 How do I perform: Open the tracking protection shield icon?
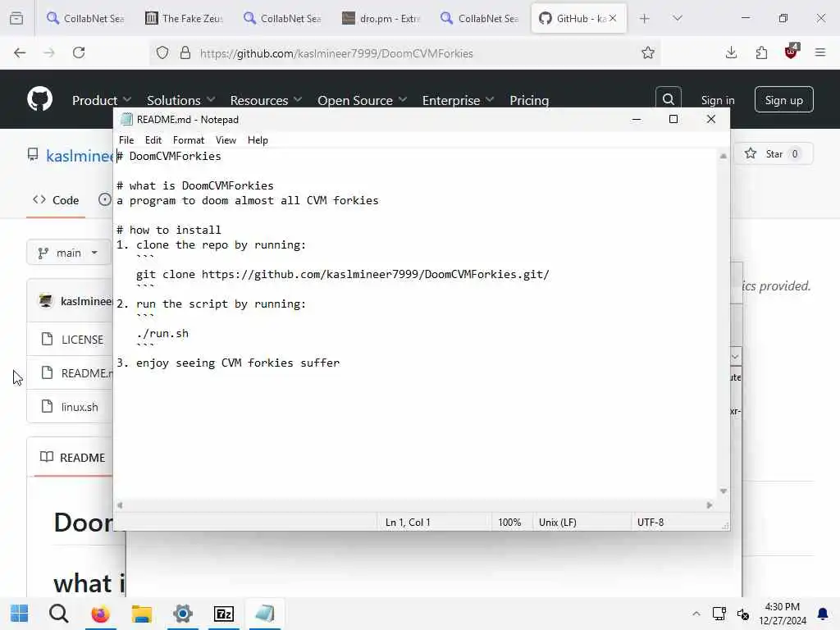coord(162,52)
